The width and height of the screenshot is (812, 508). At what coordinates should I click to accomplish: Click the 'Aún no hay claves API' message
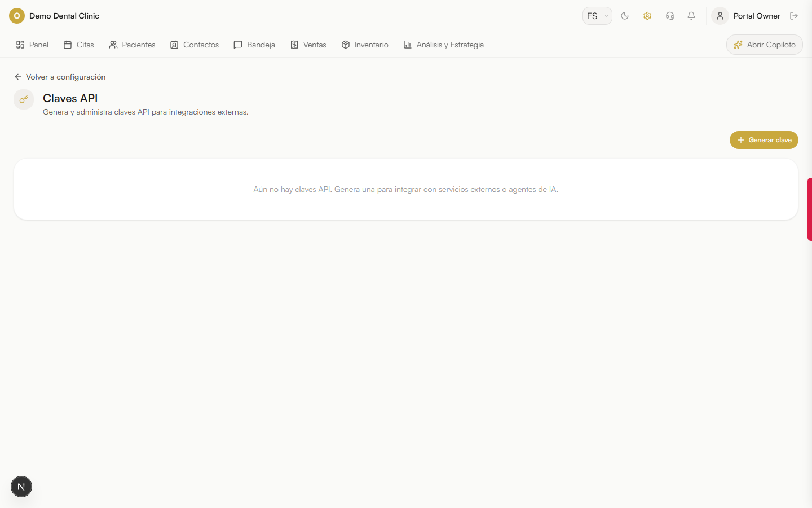[x=406, y=189]
